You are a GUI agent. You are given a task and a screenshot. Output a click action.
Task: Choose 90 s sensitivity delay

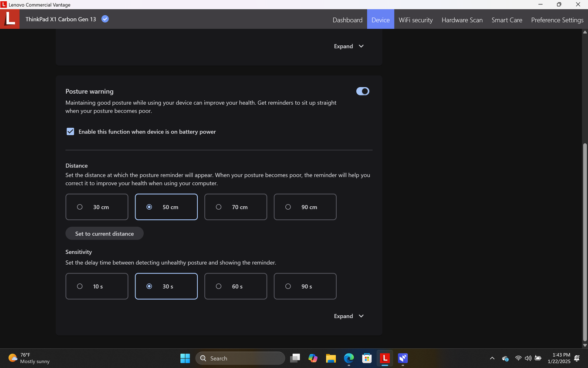point(305,286)
